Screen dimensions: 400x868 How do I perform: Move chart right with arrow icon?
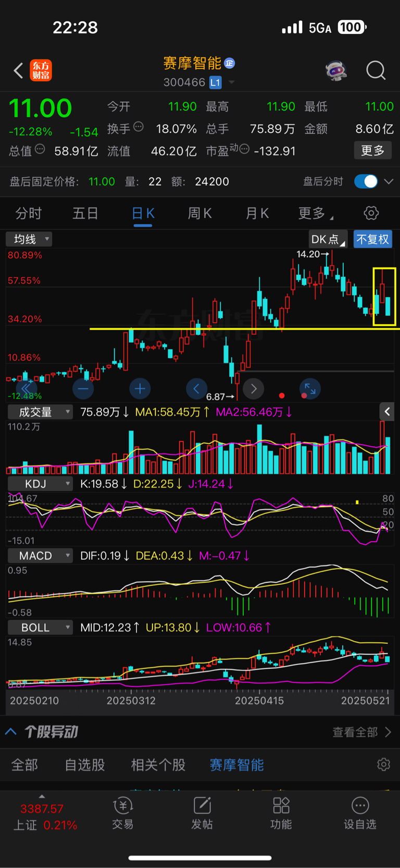254,388
